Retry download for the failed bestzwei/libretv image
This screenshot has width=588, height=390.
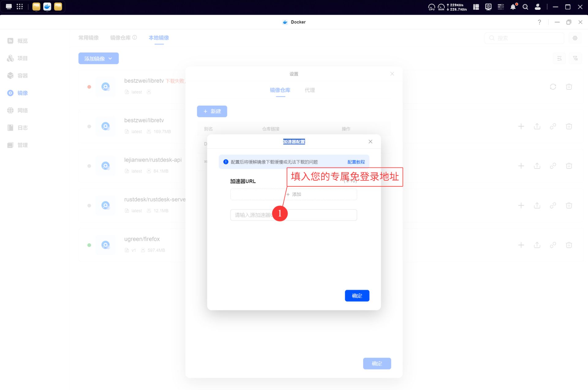(x=553, y=87)
